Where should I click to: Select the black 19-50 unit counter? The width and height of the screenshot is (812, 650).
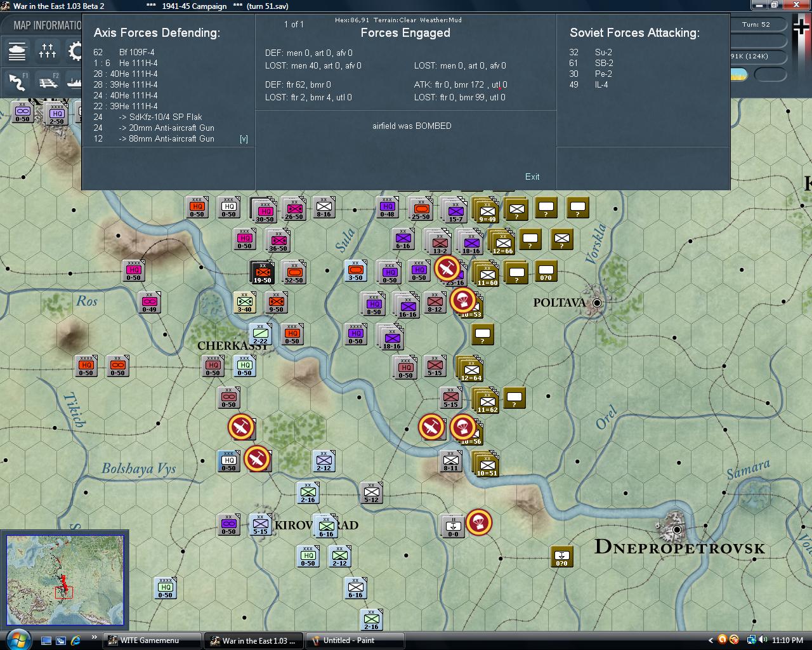[x=262, y=272]
